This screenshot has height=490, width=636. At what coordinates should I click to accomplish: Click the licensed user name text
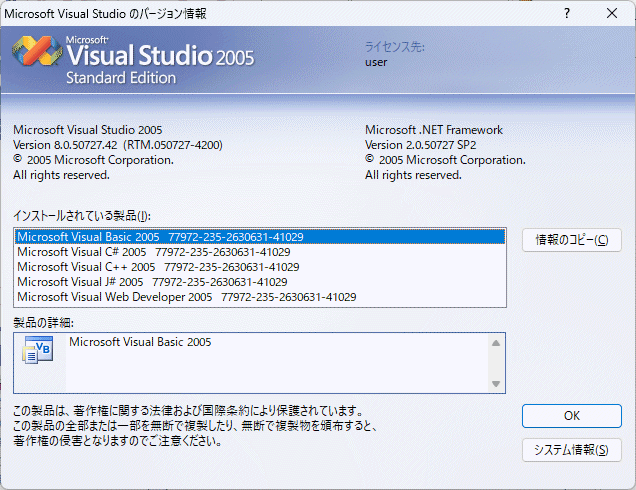[x=376, y=61]
